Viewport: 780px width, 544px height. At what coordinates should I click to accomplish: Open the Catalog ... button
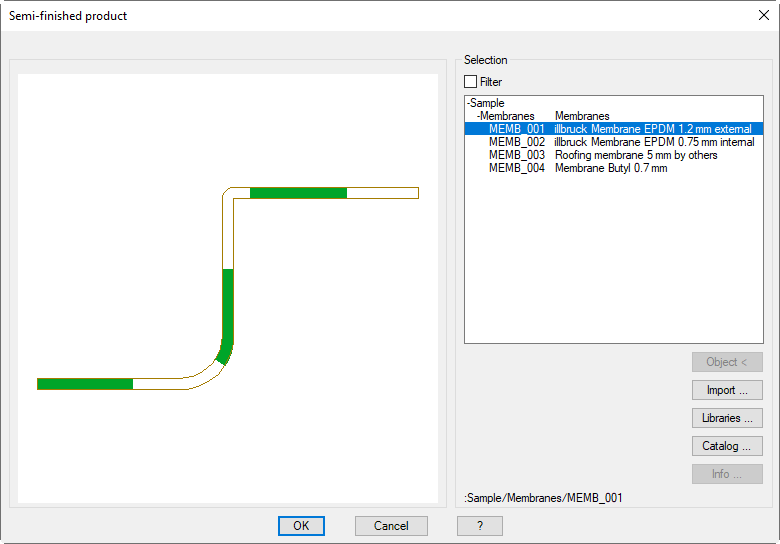tap(727, 446)
